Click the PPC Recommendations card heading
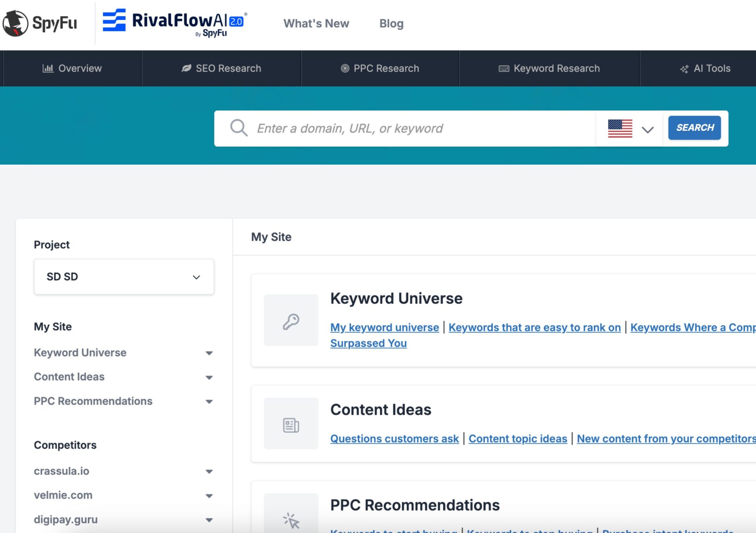Viewport: 756px width, 533px height. (415, 505)
